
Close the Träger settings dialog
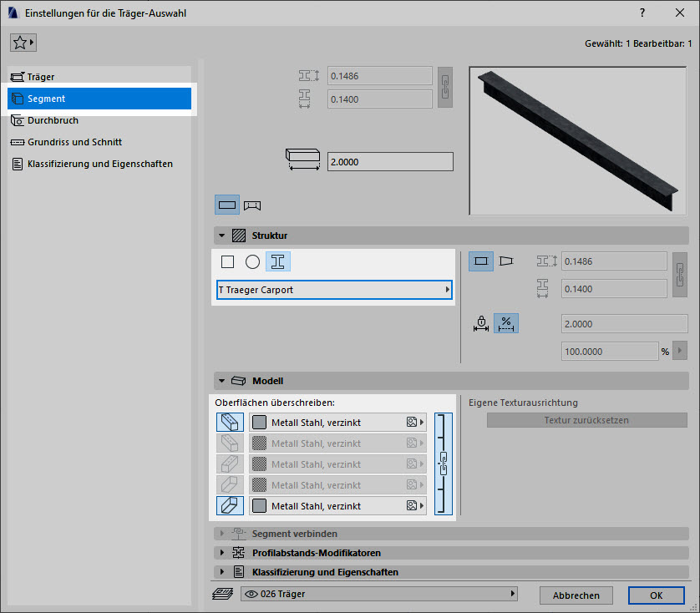coord(679,13)
